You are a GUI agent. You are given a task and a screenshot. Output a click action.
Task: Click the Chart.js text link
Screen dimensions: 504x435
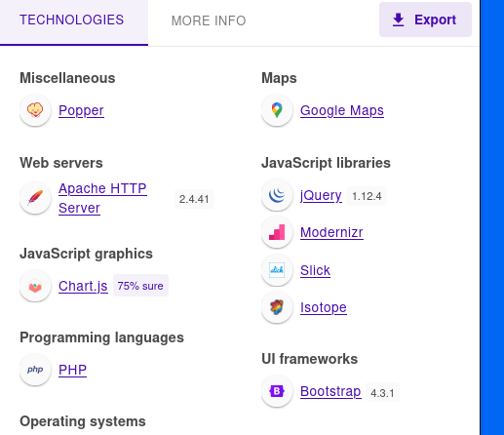coord(83,286)
